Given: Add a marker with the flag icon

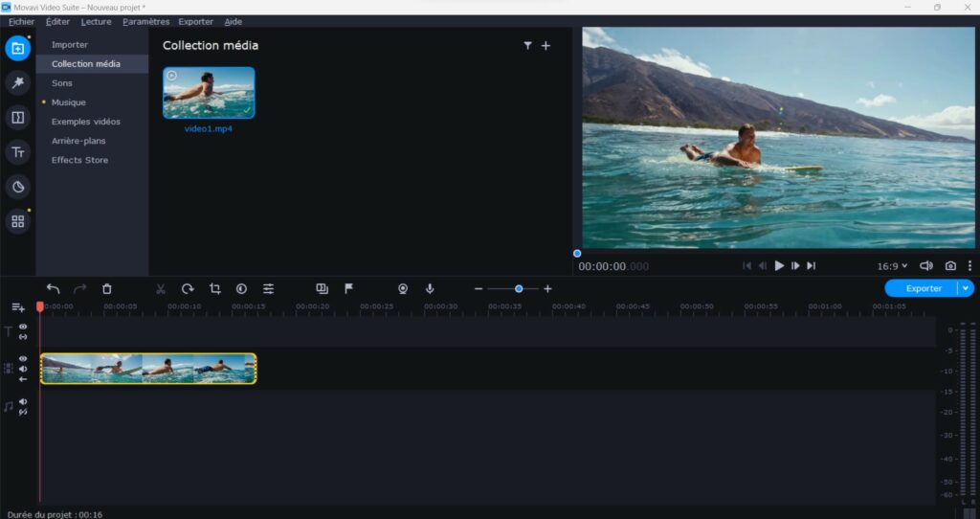Looking at the screenshot, I should [348, 288].
